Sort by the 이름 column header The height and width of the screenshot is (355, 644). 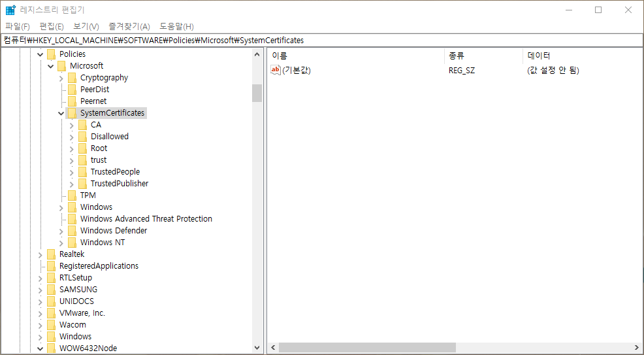356,56
